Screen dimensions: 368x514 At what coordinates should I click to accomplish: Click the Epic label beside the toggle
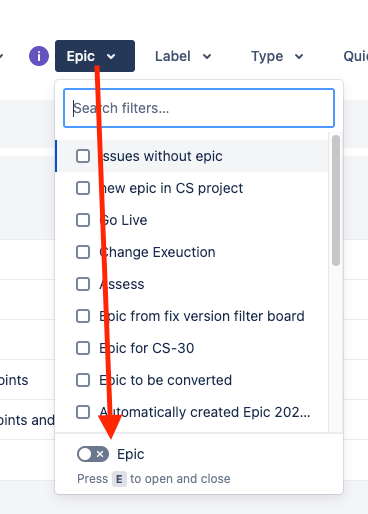click(x=131, y=454)
